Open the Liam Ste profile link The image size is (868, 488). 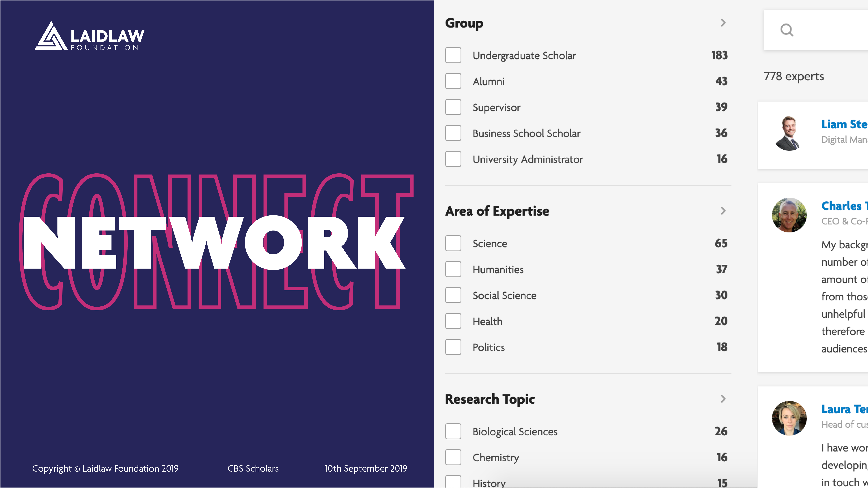pyautogui.click(x=844, y=124)
